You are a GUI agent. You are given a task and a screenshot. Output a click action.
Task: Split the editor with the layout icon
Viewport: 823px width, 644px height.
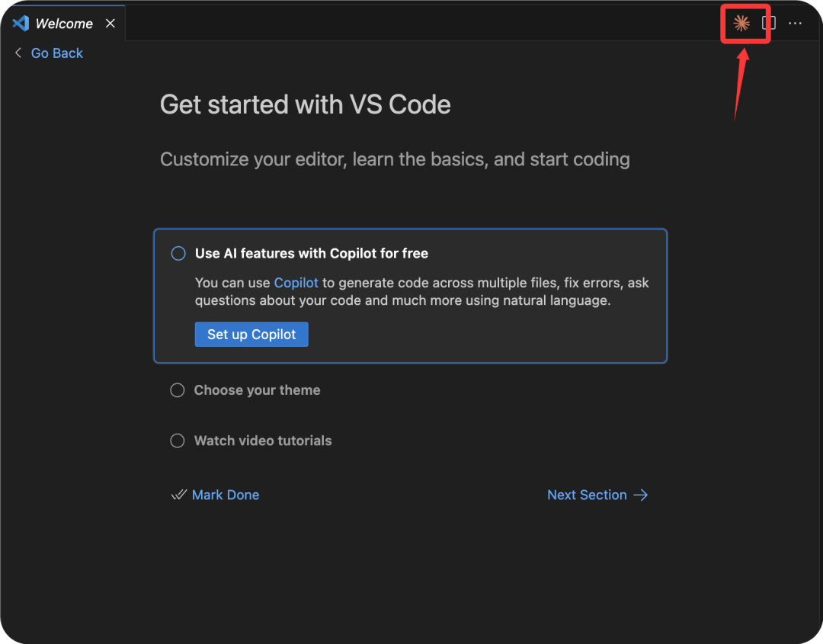click(x=768, y=23)
